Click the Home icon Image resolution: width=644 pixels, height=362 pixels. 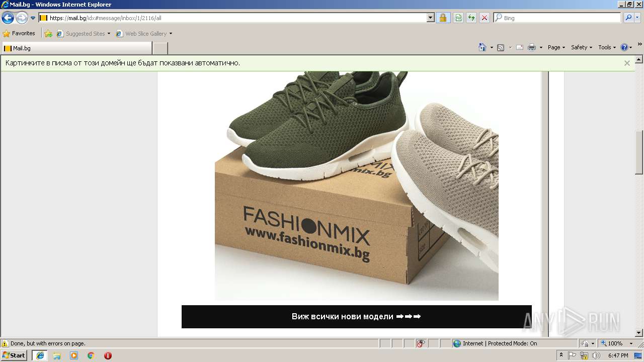[x=482, y=47]
